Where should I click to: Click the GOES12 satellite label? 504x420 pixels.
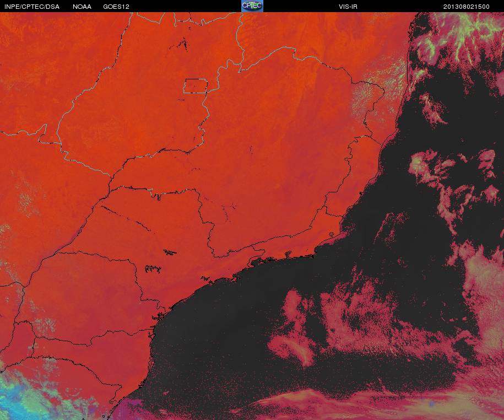click(x=116, y=7)
